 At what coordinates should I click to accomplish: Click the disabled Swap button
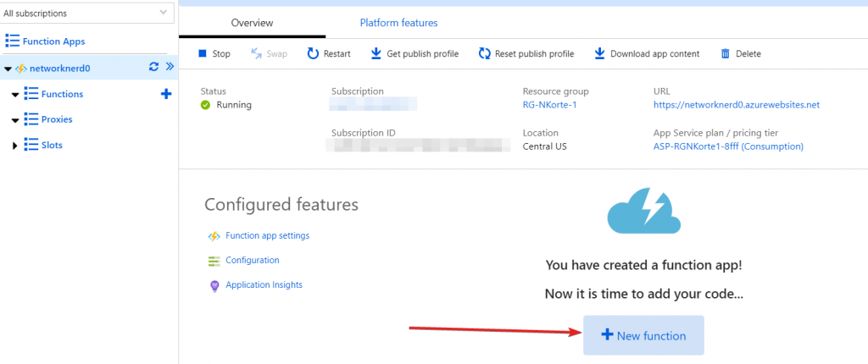(x=269, y=53)
